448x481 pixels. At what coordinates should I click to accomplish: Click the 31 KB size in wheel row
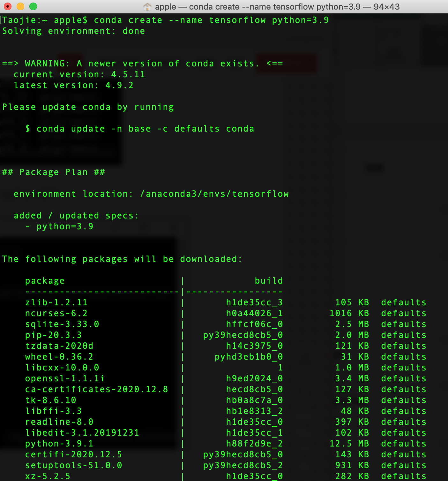[355, 357]
